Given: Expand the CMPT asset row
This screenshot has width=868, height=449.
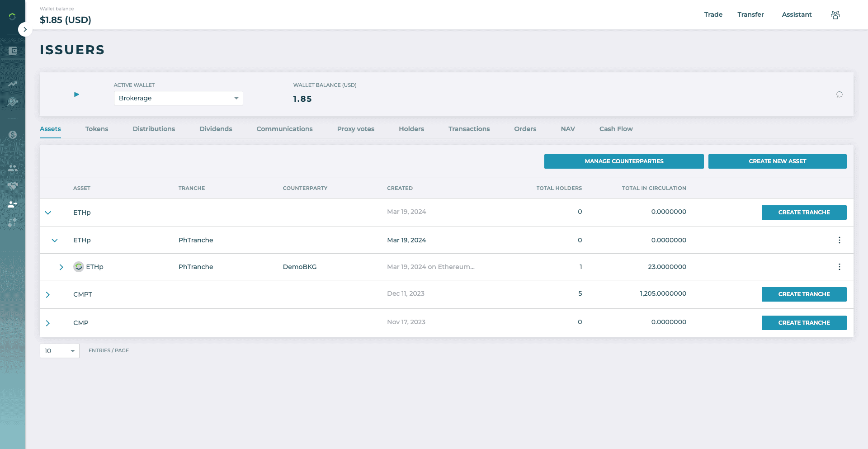Looking at the screenshot, I should tap(48, 295).
